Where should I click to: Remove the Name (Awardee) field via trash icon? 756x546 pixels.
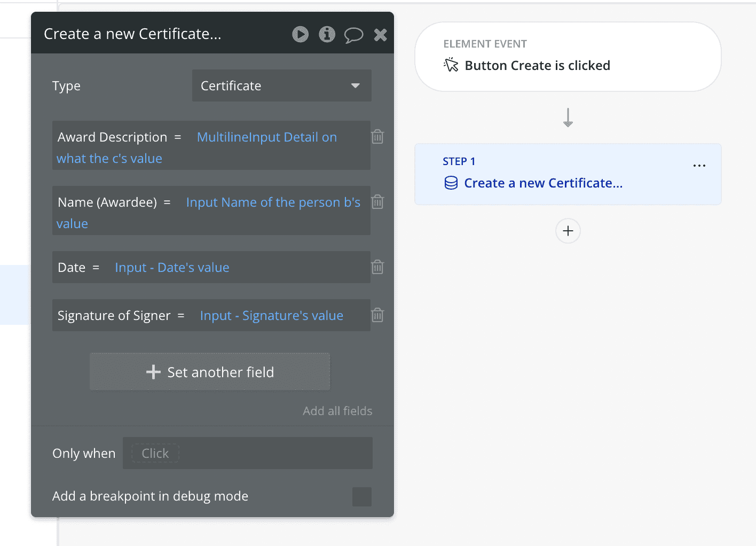[377, 202]
